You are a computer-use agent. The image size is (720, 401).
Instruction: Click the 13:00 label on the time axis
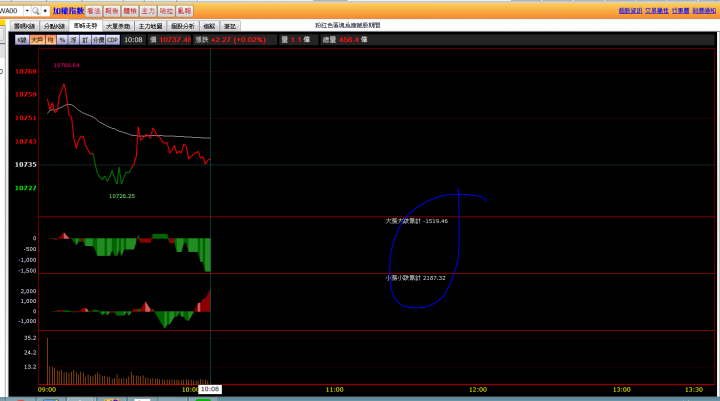click(621, 390)
